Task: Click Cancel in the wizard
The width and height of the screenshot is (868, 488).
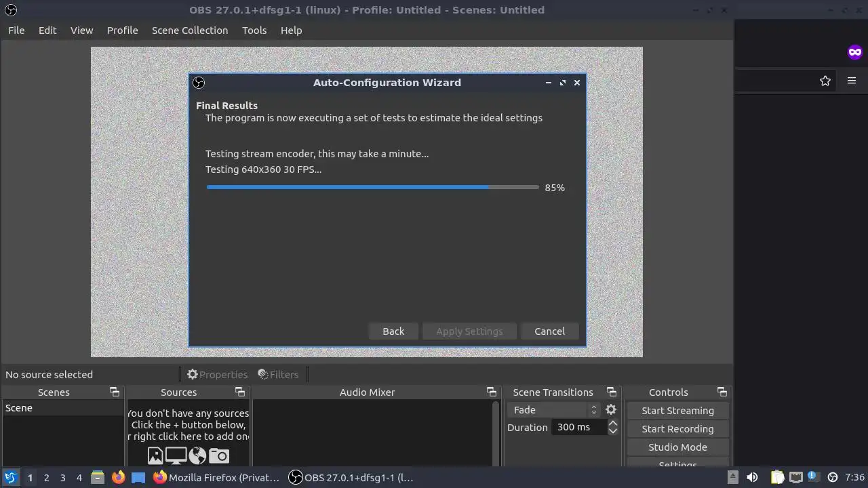Action: (549, 331)
